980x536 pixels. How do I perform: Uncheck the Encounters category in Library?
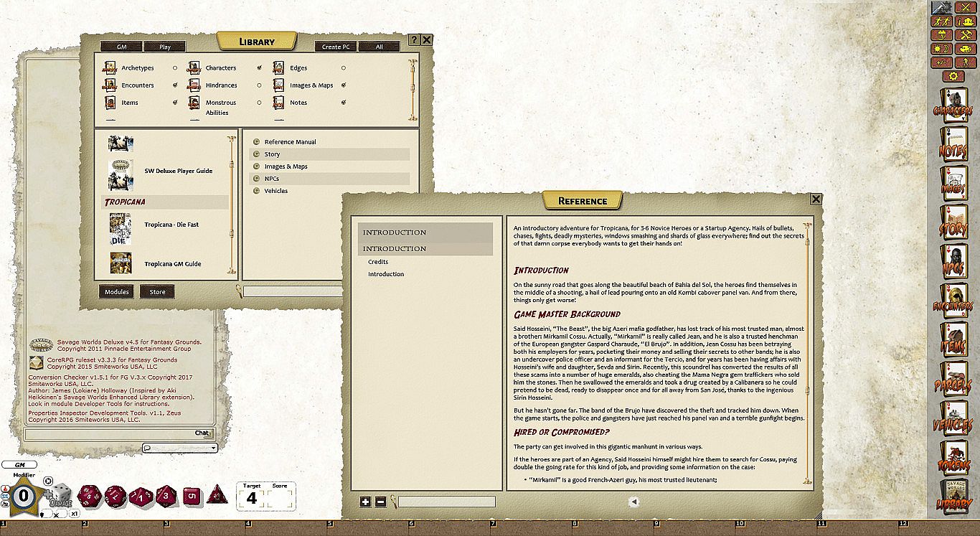(x=174, y=85)
